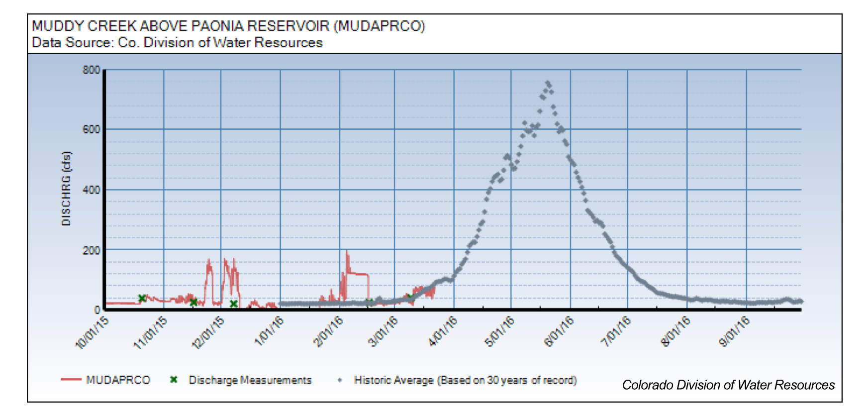Click the 9/01/16 date label

click(x=735, y=331)
